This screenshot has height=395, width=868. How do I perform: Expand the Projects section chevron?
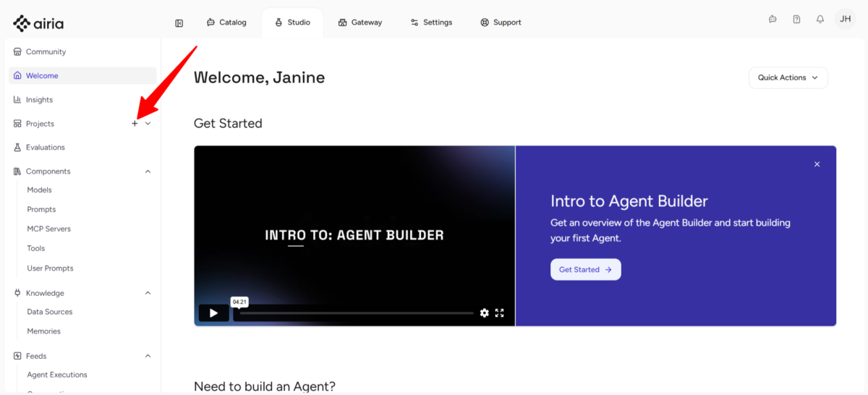(x=148, y=124)
